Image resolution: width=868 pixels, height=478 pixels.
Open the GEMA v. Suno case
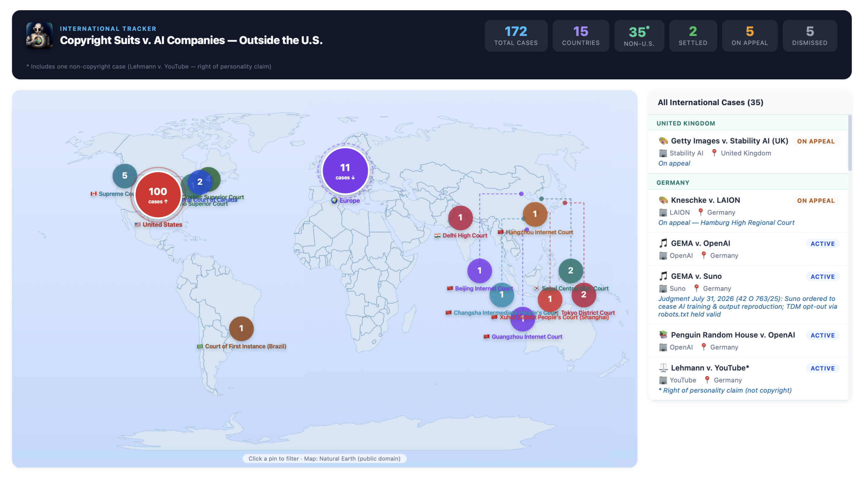748,295
